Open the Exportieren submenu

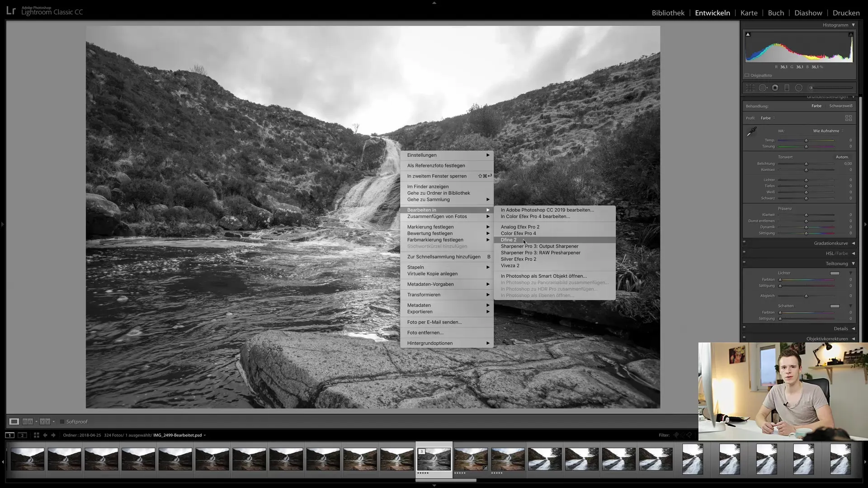coord(447,312)
